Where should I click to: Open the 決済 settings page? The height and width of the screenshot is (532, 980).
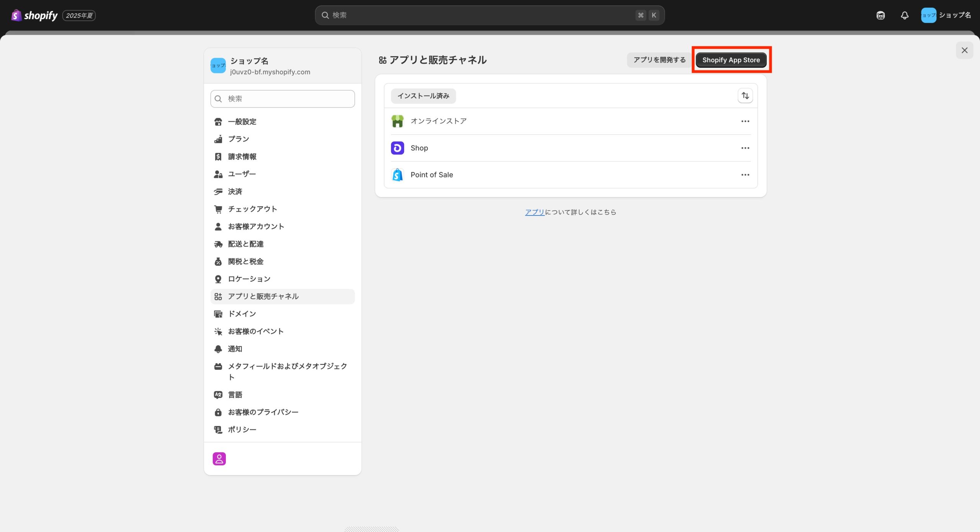[x=235, y=192]
